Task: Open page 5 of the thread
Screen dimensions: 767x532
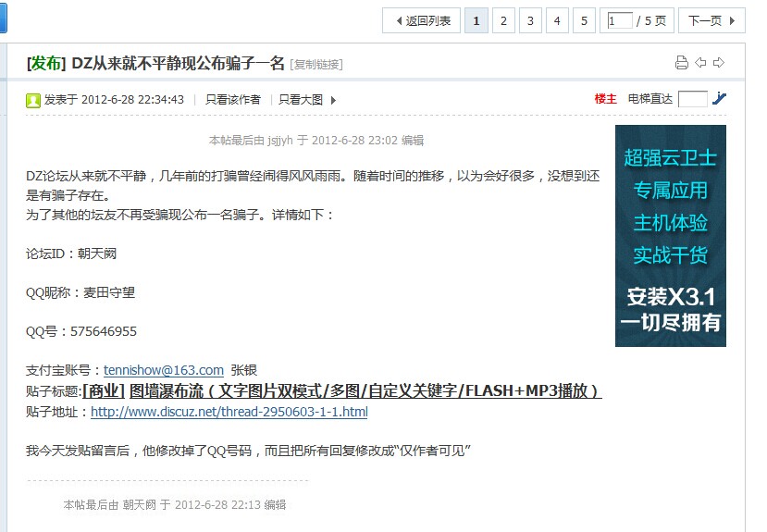Action: pyautogui.click(x=584, y=20)
